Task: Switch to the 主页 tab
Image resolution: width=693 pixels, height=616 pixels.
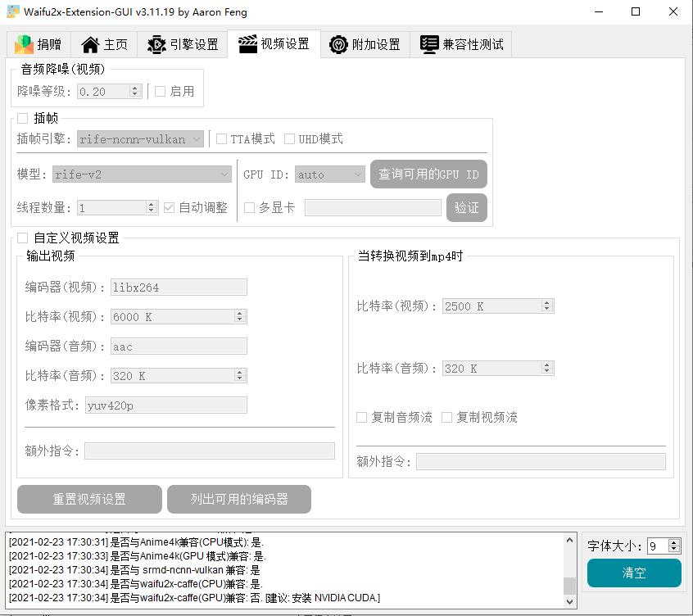Action: point(104,44)
